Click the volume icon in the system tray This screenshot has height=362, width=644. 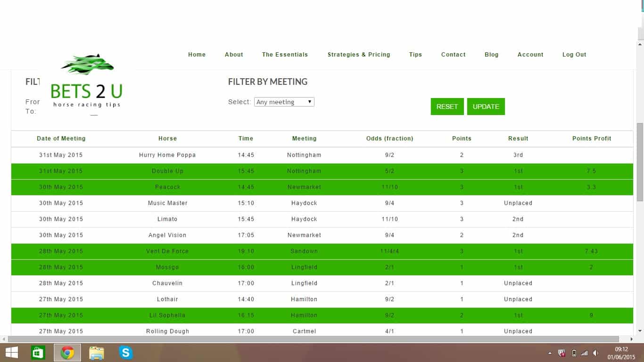596,353
